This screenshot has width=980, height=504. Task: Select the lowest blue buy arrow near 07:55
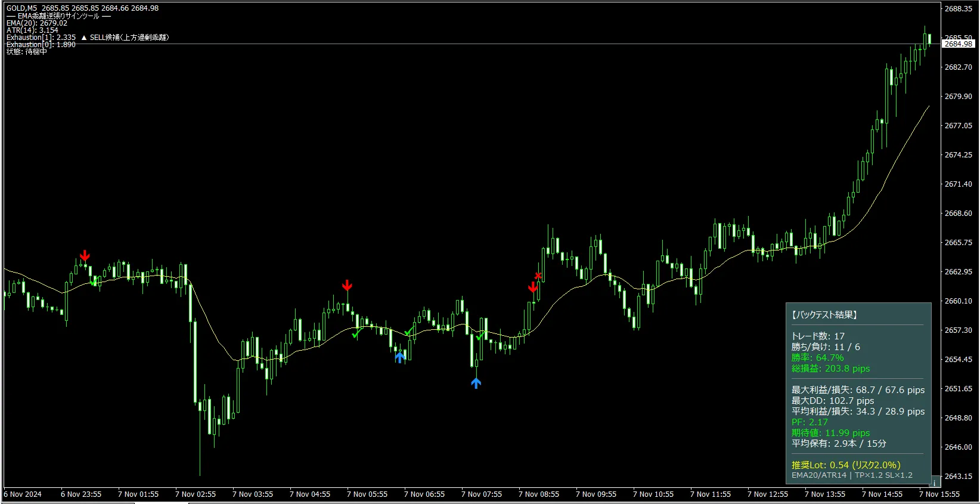[x=476, y=383]
